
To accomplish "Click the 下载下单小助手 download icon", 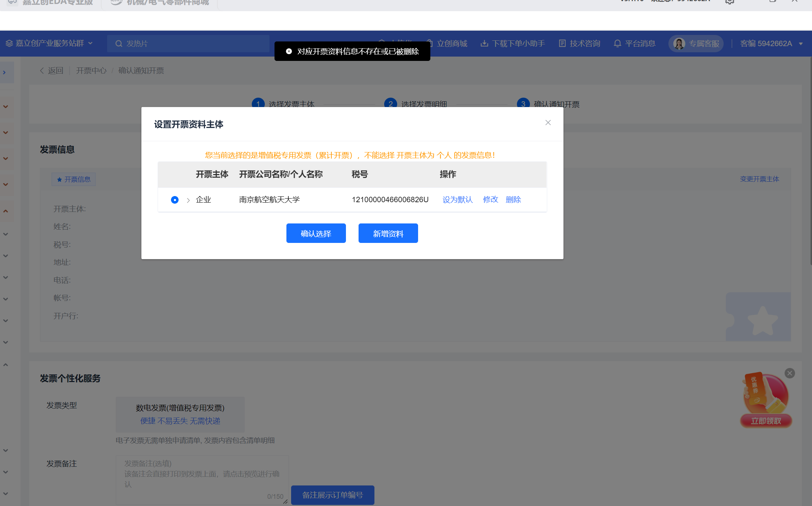I will [x=484, y=43].
